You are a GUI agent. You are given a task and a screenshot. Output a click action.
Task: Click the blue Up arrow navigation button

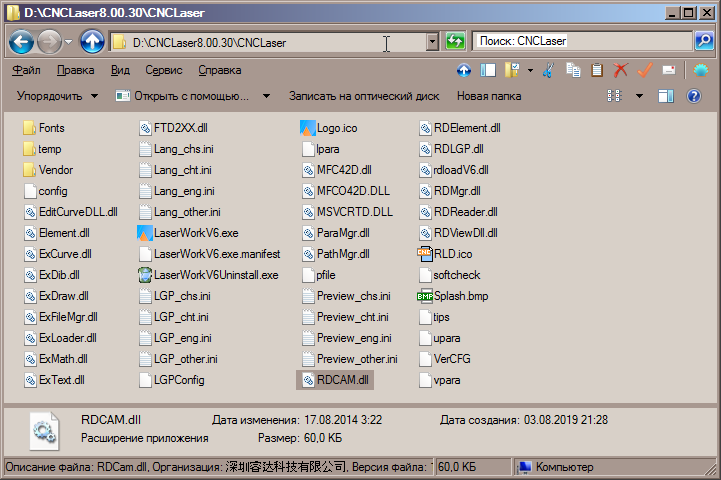tap(92, 42)
